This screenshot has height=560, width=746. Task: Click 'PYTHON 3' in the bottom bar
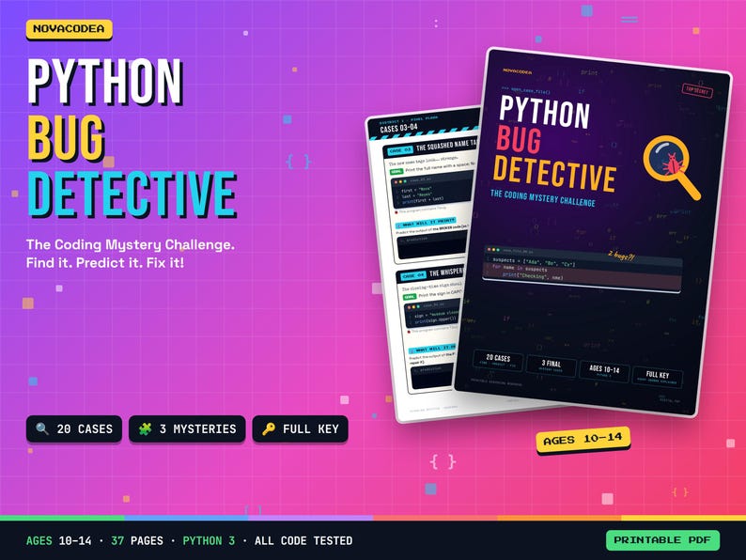coord(209,540)
